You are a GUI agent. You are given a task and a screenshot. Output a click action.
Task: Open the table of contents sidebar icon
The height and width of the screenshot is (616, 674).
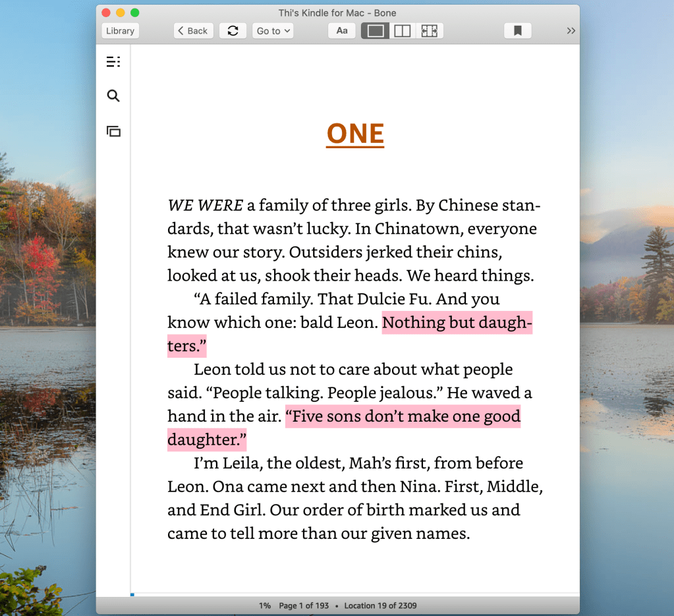tap(113, 62)
